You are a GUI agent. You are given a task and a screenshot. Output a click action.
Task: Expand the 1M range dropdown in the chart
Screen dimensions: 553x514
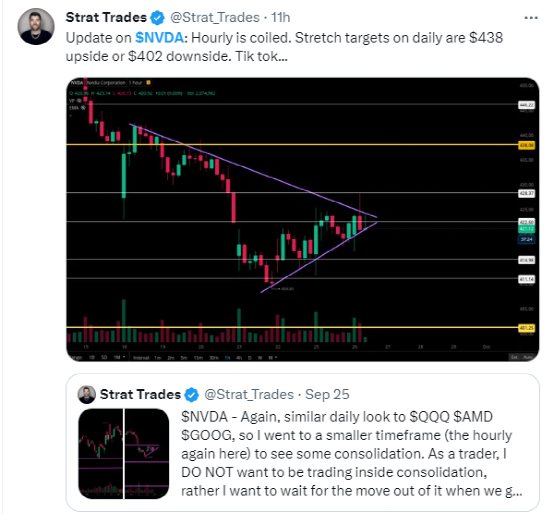[120, 357]
